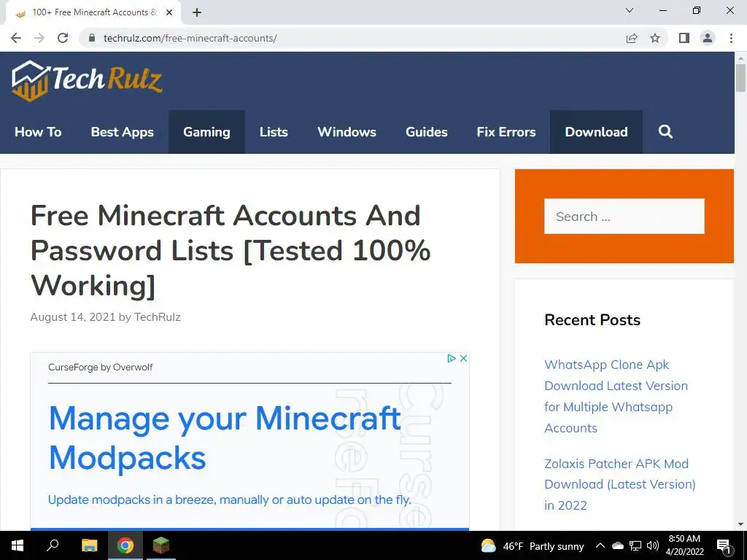
Task: Open network settings tray icon
Action: click(635, 545)
